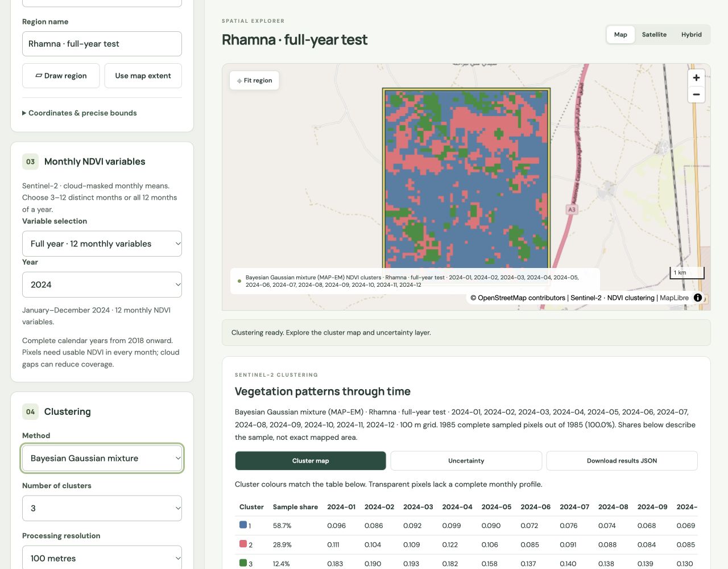Click the 2024-01 column header
728x569 pixels.
click(x=341, y=507)
